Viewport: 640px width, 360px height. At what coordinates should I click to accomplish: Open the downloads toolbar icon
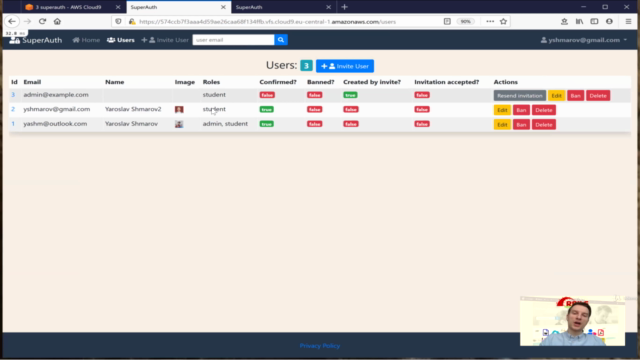tap(564, 21)
